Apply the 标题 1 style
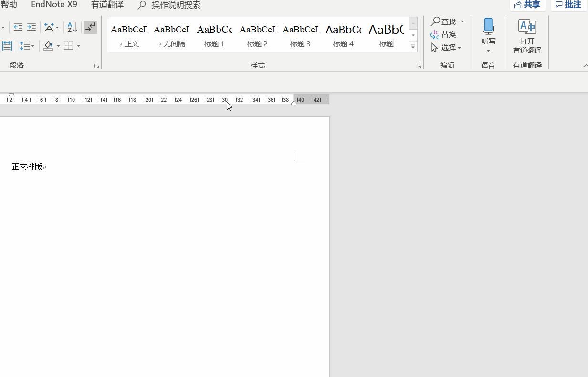Viewport: 588px width, 377px height. (x=215, y=35)
